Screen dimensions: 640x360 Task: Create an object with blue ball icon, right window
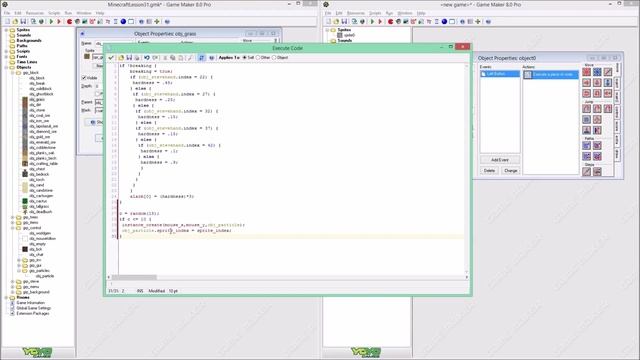point(444,22)
